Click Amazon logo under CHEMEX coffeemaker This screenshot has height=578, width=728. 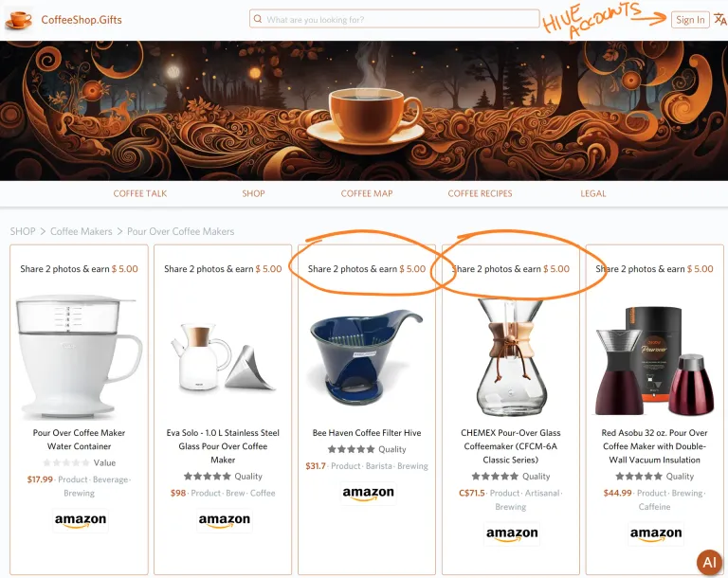click(x=512, y=533)
